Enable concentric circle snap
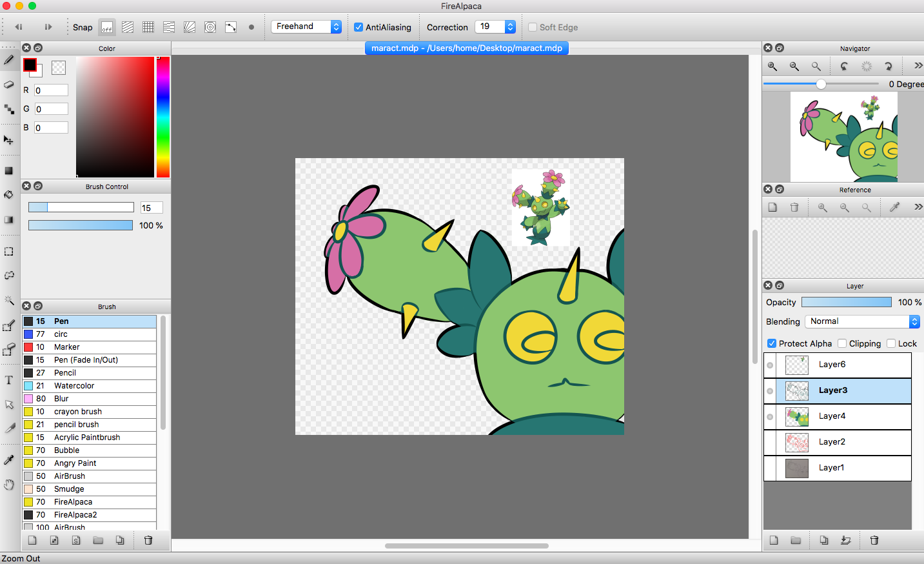 tap(210, 27)
